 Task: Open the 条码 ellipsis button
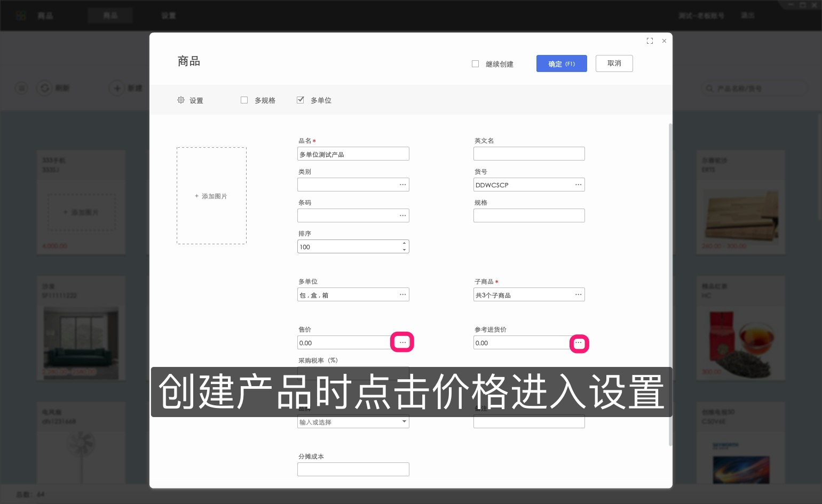point(402,215)
